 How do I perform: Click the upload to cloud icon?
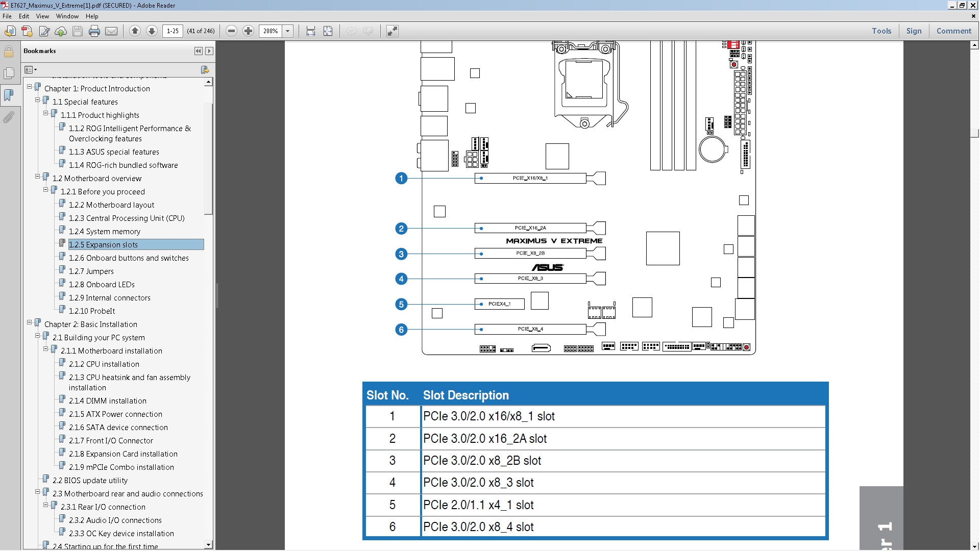point(61,32)
